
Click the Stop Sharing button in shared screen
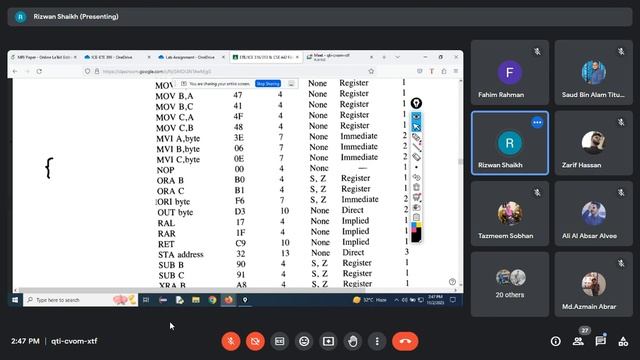pos(268,84)
